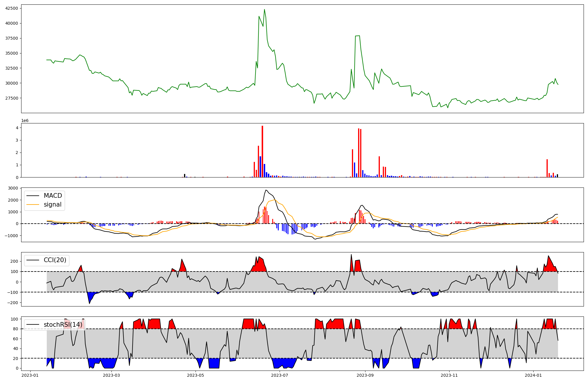Click the 3000 label on the MACD axis

click(x=14, y=188)
